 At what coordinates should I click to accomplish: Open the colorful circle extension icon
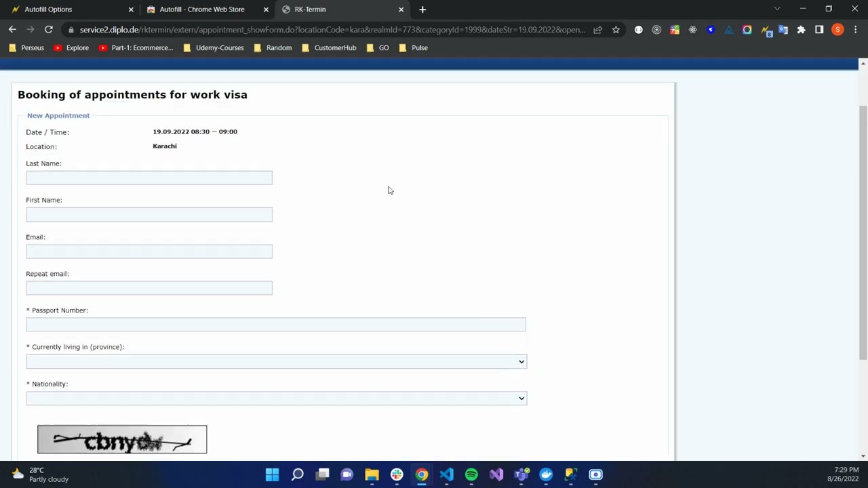(747, 30)
